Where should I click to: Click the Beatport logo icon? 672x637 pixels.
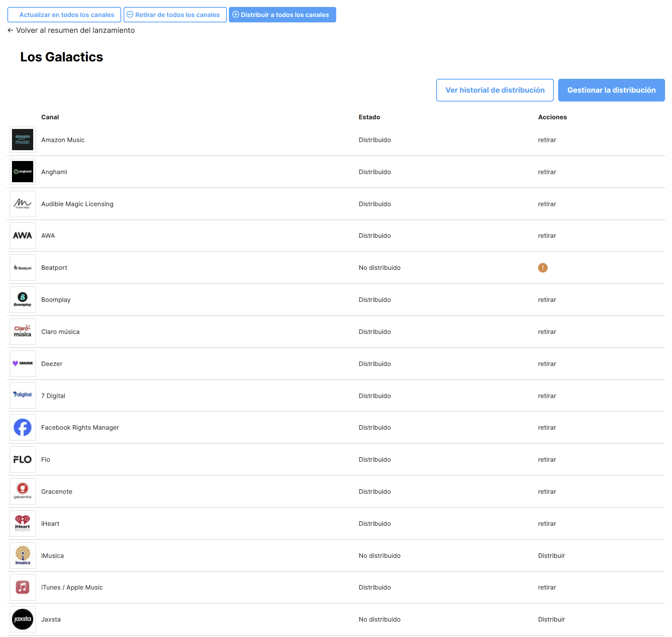(23, 268)
